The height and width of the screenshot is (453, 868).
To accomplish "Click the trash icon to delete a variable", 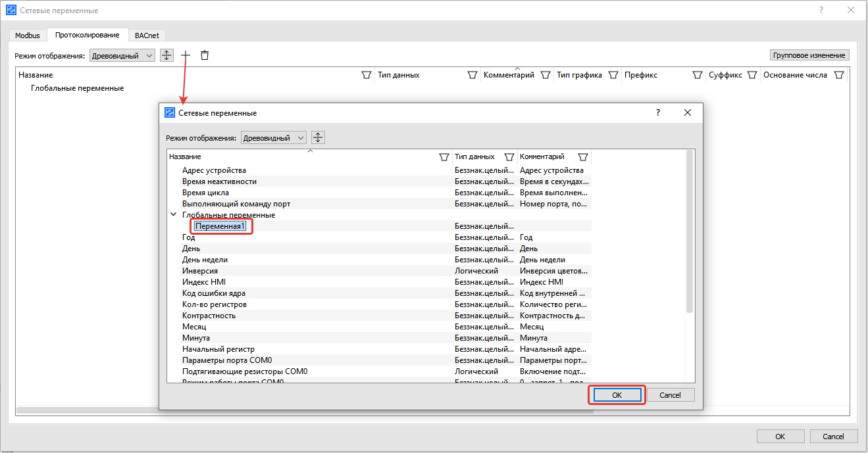I will [205, 55].
